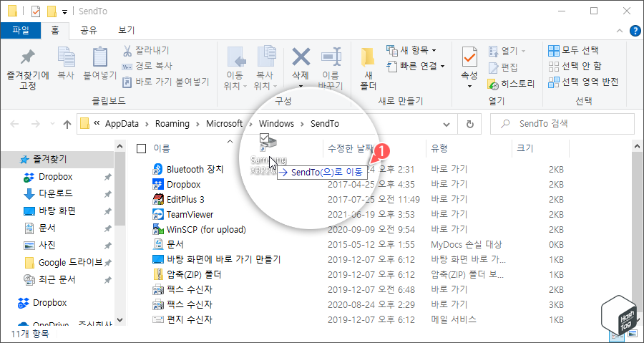
Task: Open recent locations dropdown arrow
Action: coord(52,124)
